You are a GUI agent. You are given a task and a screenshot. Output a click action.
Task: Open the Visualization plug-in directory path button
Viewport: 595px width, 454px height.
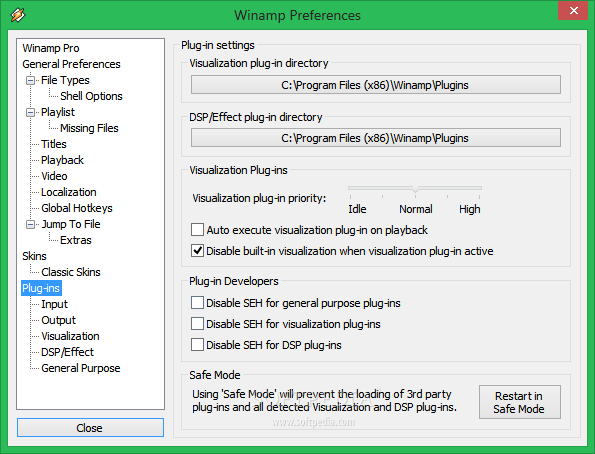click(376, 85)
